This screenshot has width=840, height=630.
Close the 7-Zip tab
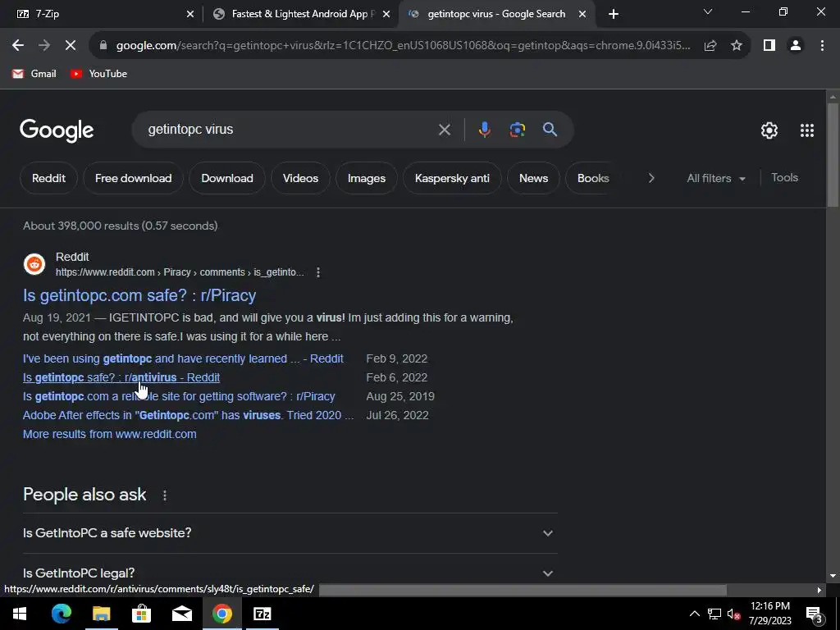click(x=190, y=15)
